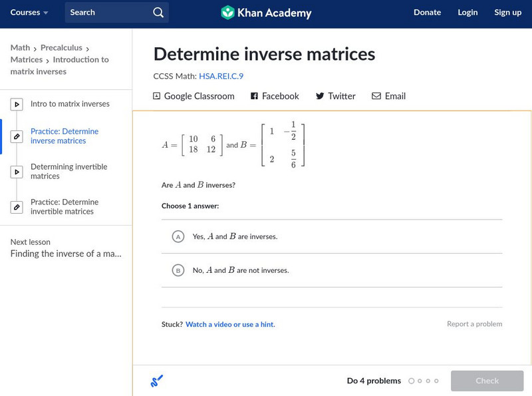The height and width of the screenshot is (396, 532).
Task: Select answer B: No, not inverses
Action: pyautogui.click(x=178, y=270)
